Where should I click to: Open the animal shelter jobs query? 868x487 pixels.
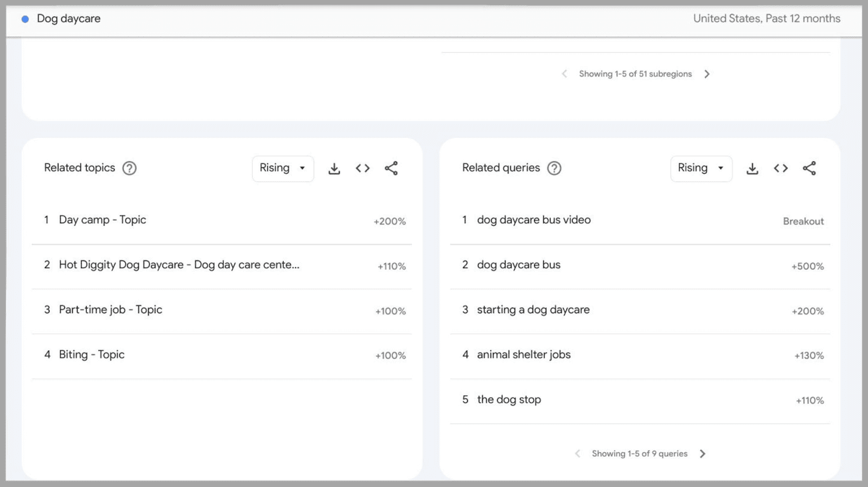click(x=524, y=355)
